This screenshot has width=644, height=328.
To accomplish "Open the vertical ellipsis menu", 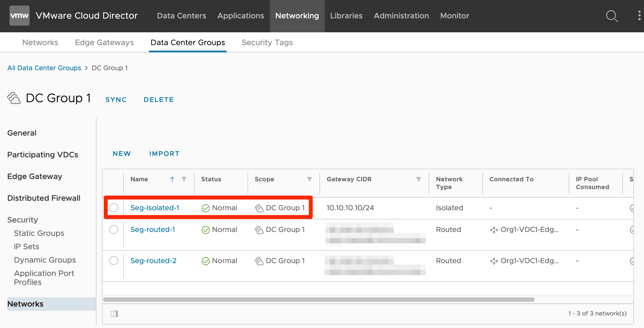I will click(x=639, y=16).
